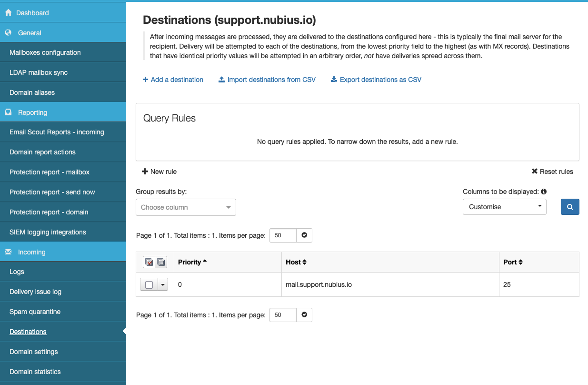Click the blue search magnifier button
588x385 pixels.
[x=570, y=207]
